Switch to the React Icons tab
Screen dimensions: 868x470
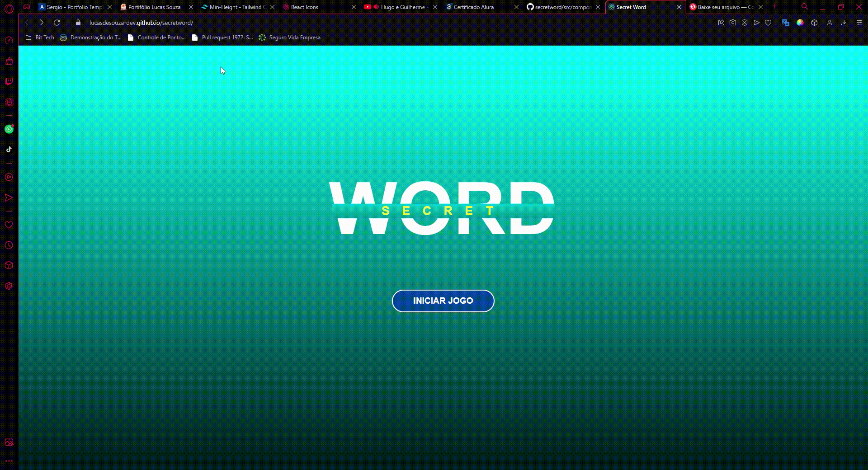click(304, 7)
